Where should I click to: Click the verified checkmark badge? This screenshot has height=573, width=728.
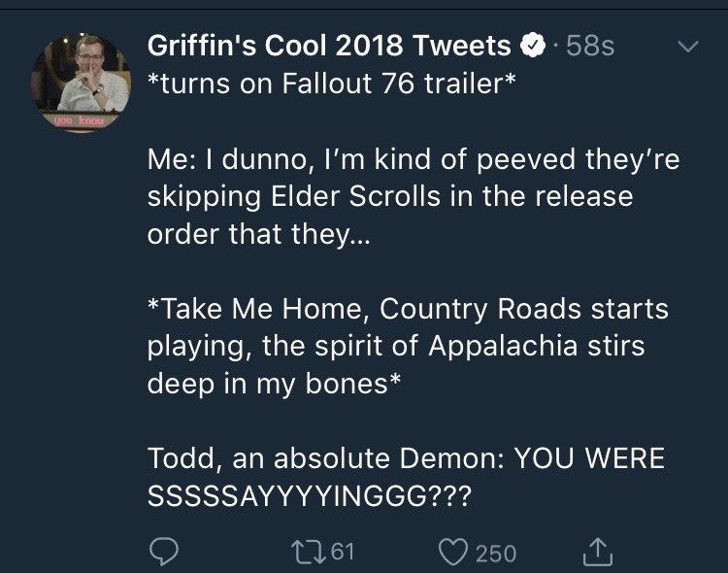tap(533, 45)
